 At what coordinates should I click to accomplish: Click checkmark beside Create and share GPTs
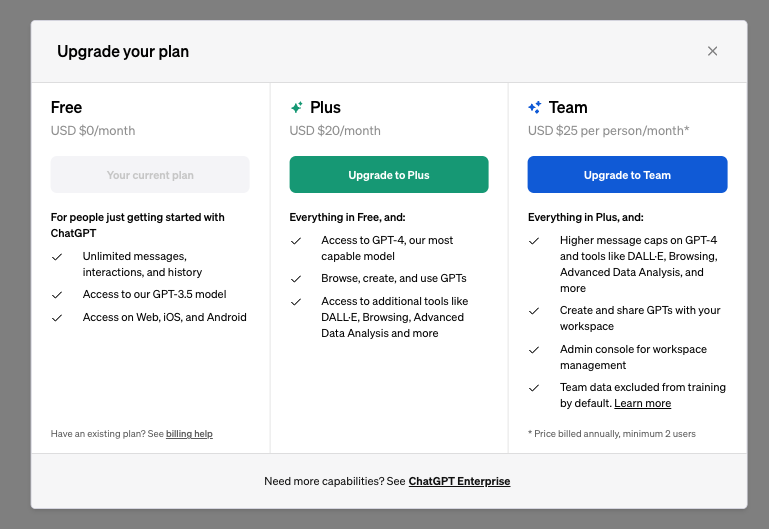tap(534, 311)
